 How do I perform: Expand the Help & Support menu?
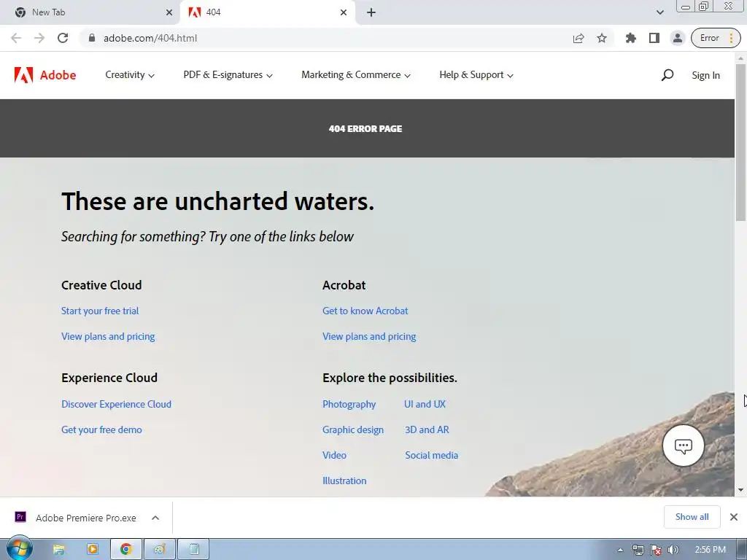pyautogui.click(x=476, y=75)
